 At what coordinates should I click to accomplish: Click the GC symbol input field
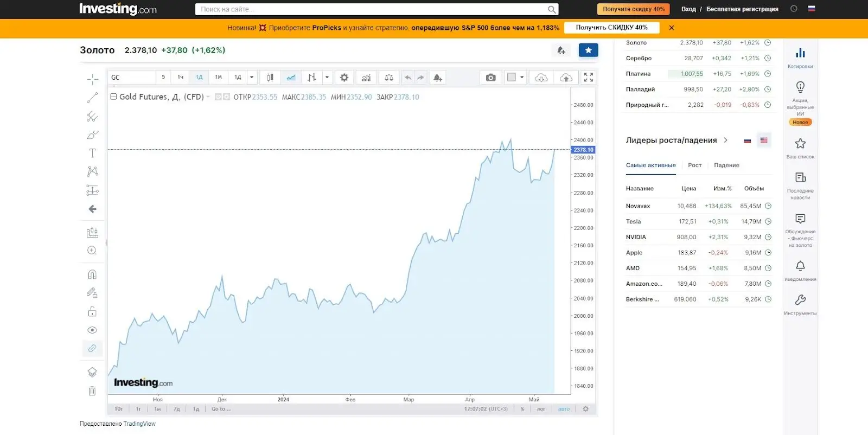(x=131, y=78)
